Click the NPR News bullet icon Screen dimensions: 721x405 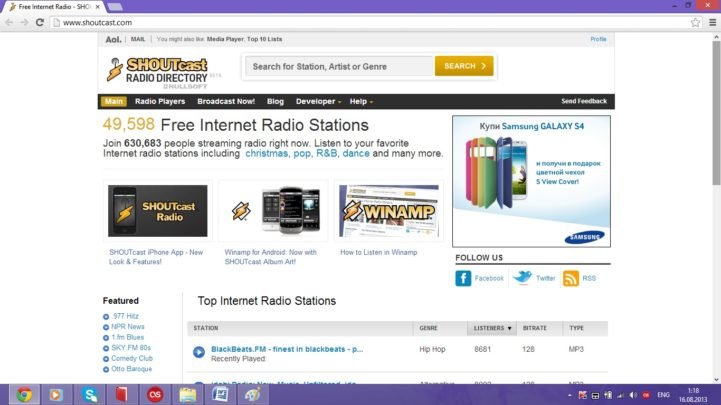[106, 327]
